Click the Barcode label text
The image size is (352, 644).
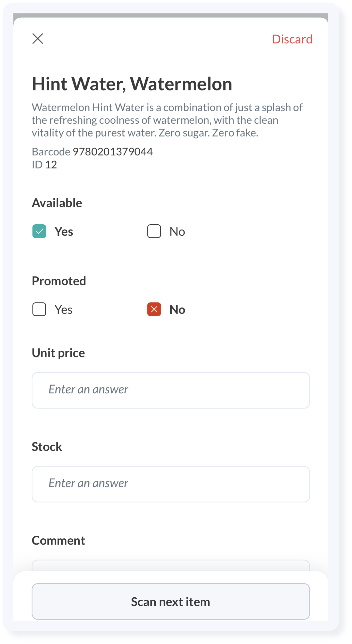(x=51, y=152)
